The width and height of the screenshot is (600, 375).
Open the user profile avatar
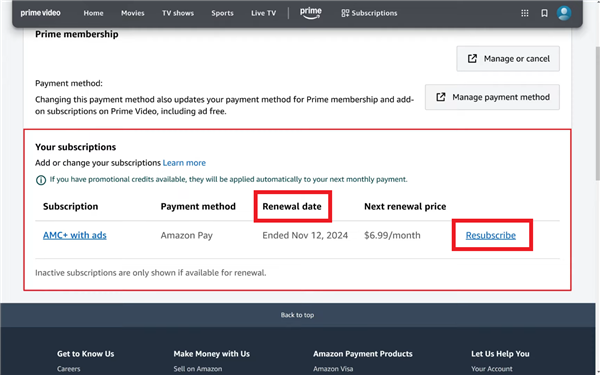click(564, 13)
